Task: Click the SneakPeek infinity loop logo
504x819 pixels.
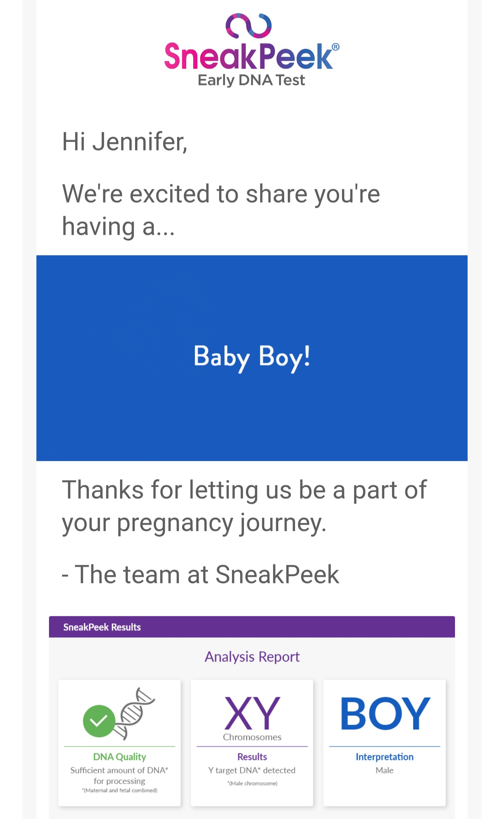Action: point(248,26)
